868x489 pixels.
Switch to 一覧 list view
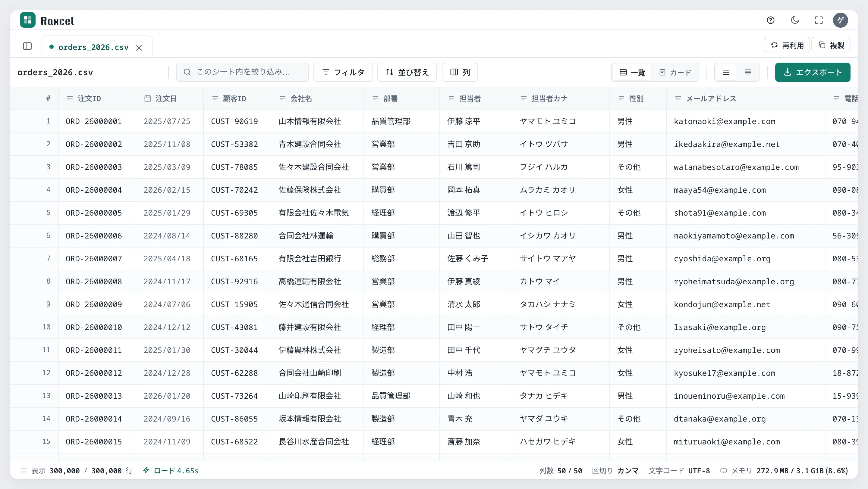click(632, 72)
